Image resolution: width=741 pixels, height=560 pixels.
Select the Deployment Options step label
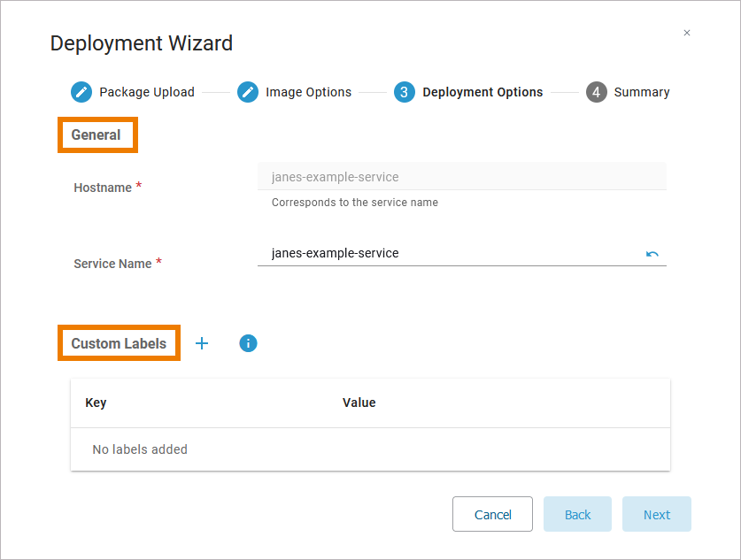click(x=482, y=92)
